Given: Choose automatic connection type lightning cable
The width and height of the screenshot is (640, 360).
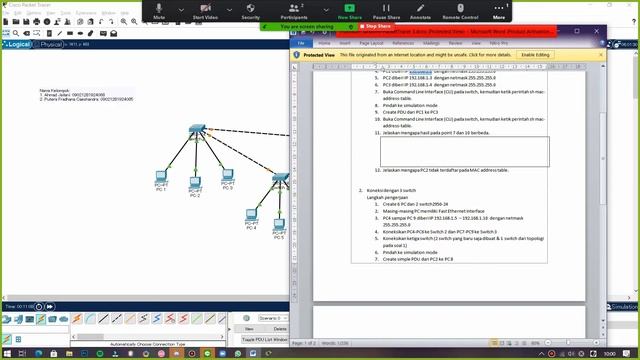Looking at the screenshot, I should pos(77,318).
